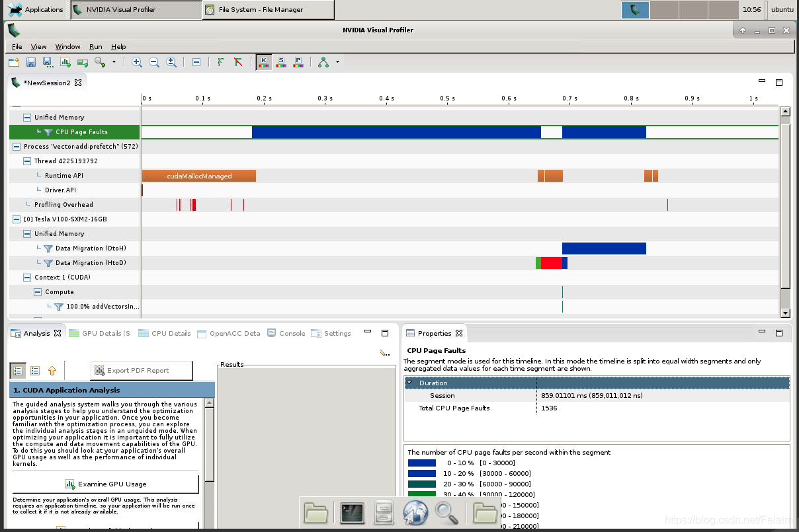Collapse the Duration section in Properties
The width and height of the screenshot is (799, 532).
point(409,383)
